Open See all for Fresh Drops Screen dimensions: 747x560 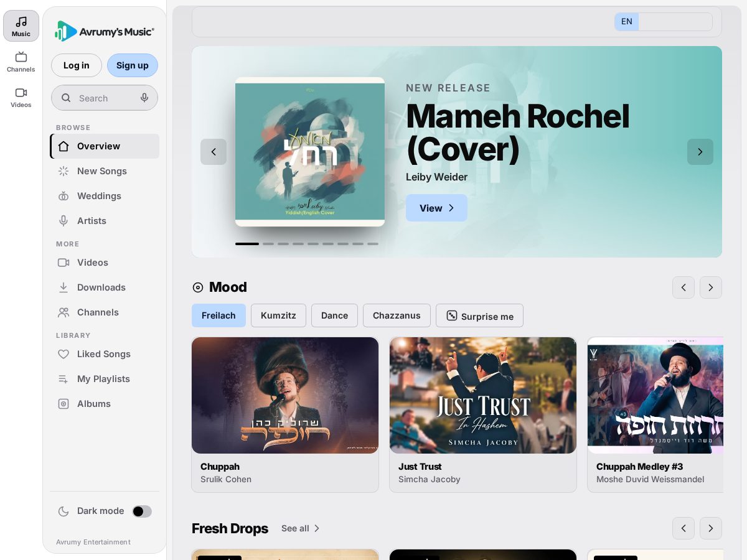(301, 528)
